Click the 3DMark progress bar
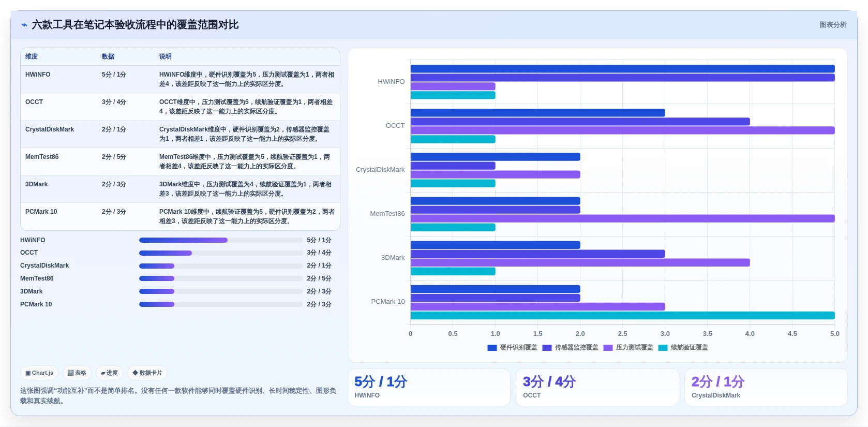This screenshot has width=868, height=427. [x=221, y=291]
